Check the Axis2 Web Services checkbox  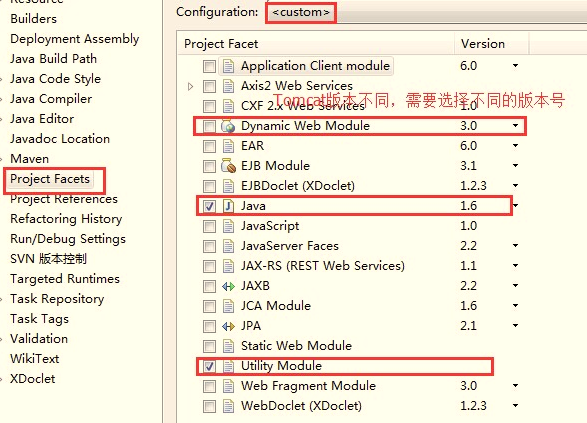click(209, 86)
